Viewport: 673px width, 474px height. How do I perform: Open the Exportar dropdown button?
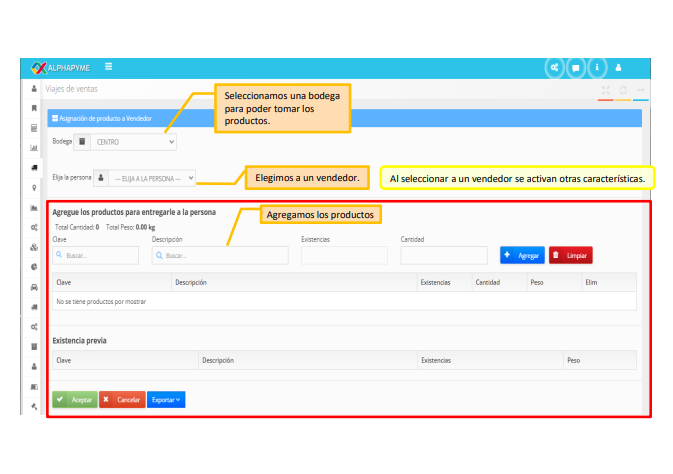(166, 399)
